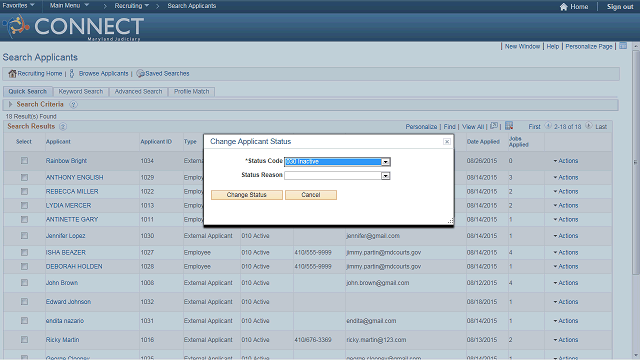Screen dimensions: 640x360
Task: Sort by Applicant ID column header
Action: (x=156, y=142)
